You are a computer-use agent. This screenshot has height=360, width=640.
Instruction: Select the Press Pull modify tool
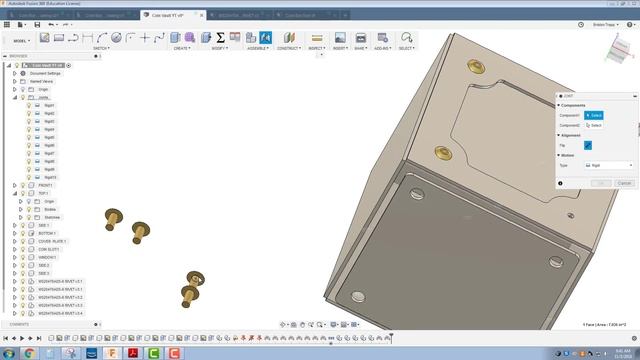coord(206,38)
